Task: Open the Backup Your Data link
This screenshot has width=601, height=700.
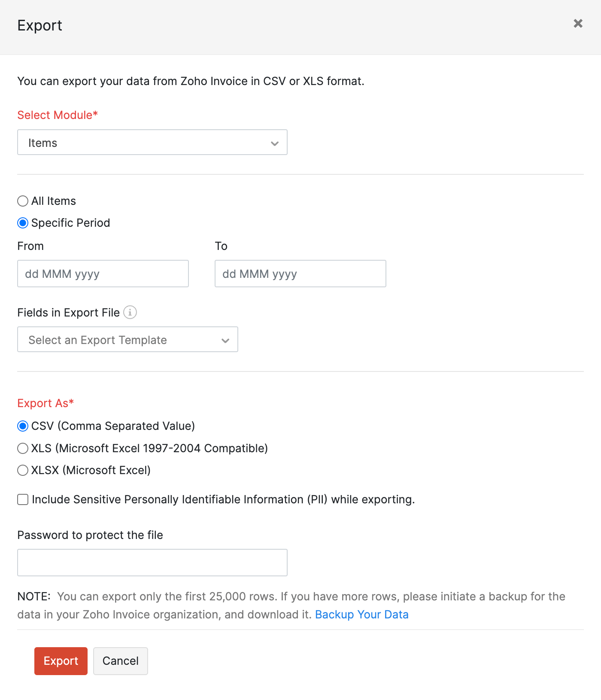Action: coord(362,615)
